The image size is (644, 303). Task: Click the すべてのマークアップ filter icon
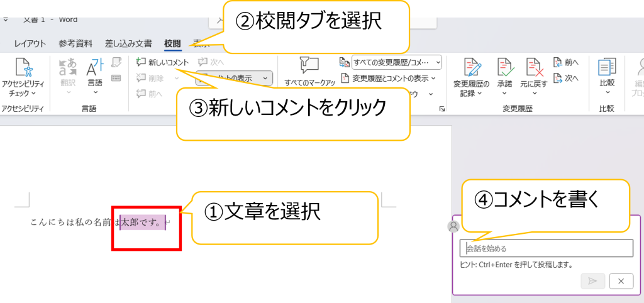click(309, 66)
